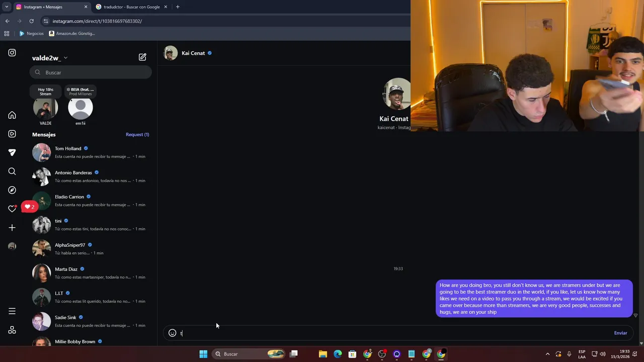
Task: Open Reels from the sidebar
Action: pos(12,134)
